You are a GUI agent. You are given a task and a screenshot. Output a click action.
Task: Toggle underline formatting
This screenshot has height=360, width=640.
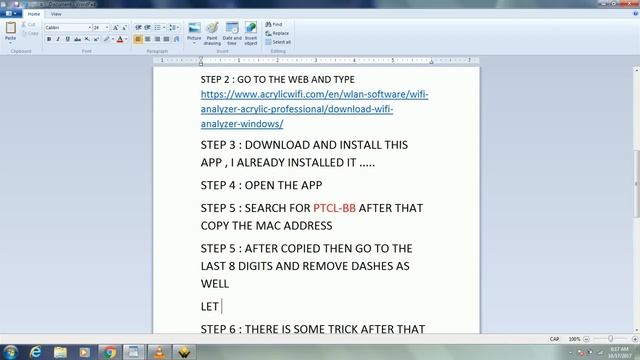[67, 39]
